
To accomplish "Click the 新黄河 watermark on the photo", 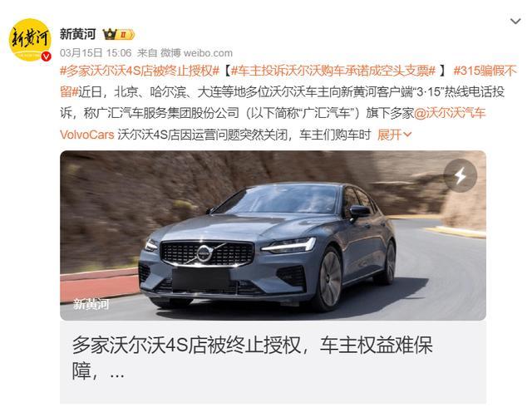I will (x=91, y=304).
